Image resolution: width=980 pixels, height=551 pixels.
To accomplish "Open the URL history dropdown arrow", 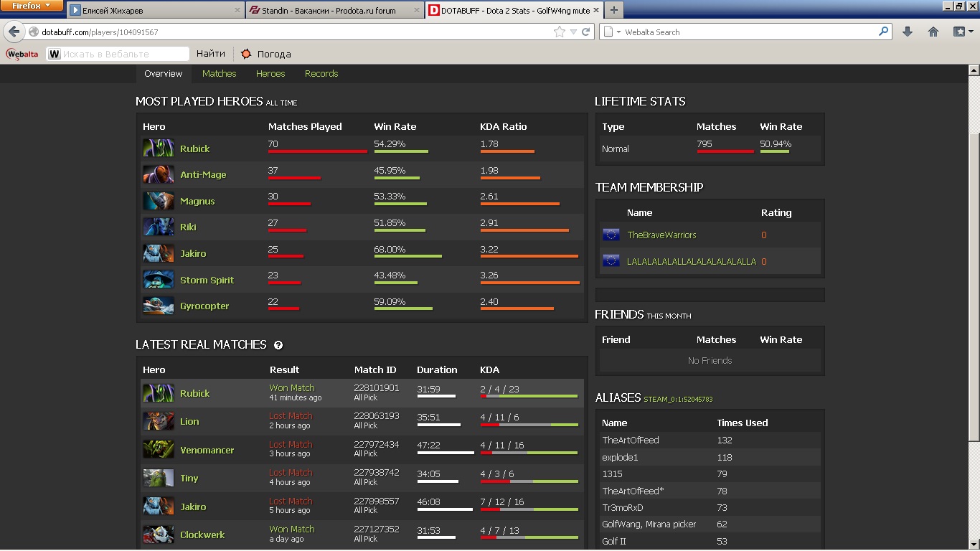I will (x=573, y=32).
